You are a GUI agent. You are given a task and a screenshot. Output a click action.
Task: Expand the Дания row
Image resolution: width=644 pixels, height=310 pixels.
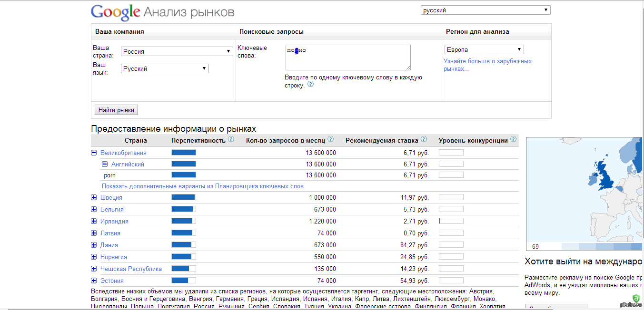point(94,245)
